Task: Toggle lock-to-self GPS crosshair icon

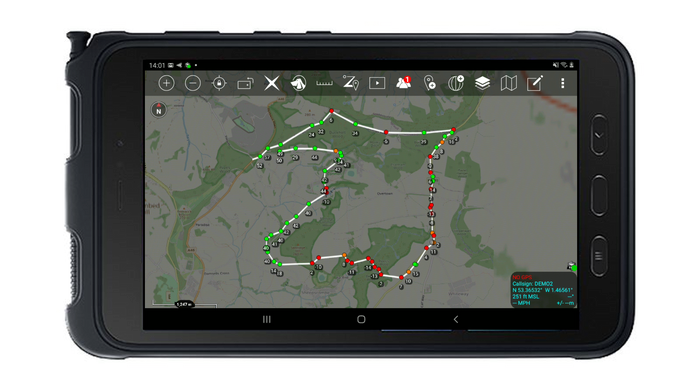Action: click(x=219, y=83)
